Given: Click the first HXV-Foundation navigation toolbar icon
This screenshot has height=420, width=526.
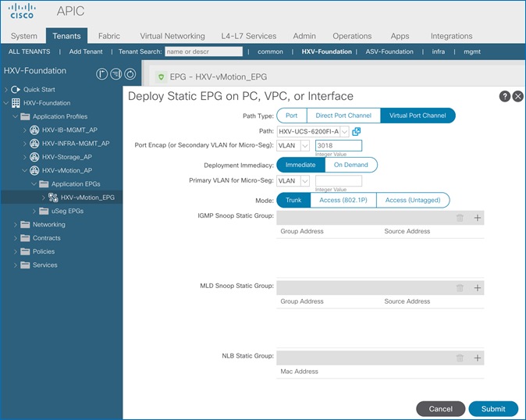Looking at the screenshot, I should [x=102, y=74].
